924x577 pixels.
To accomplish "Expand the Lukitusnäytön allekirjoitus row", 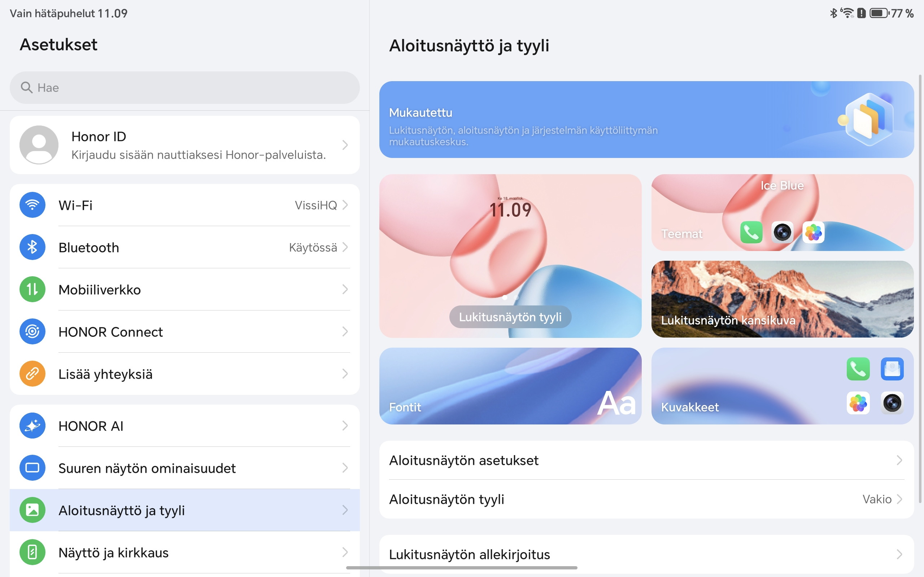I will (x=646, y=554).
